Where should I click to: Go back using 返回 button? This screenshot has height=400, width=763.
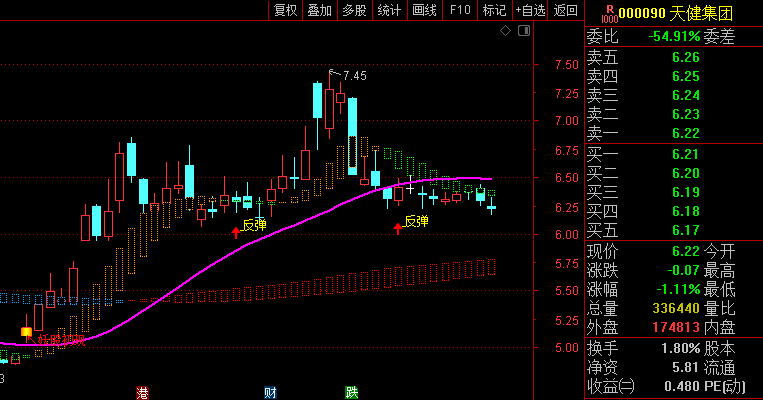click(565, 10)
